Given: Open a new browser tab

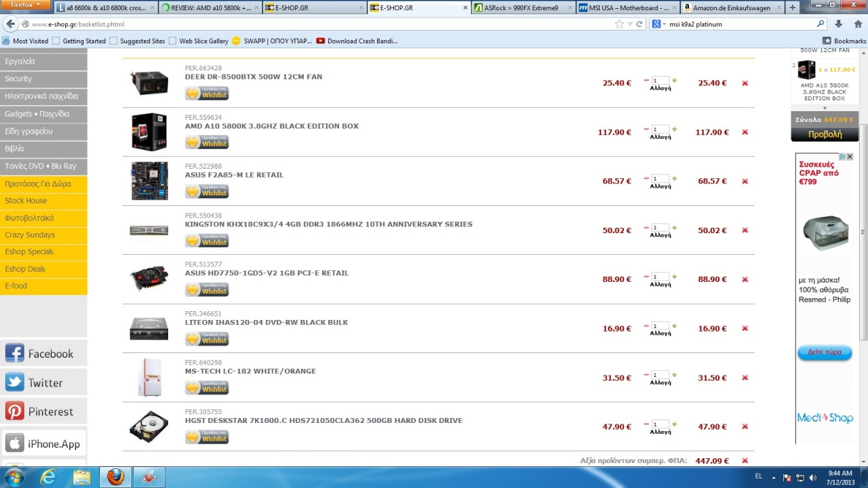Looking at the screenshot, I should pyautogui.click(x=793, y=7).
